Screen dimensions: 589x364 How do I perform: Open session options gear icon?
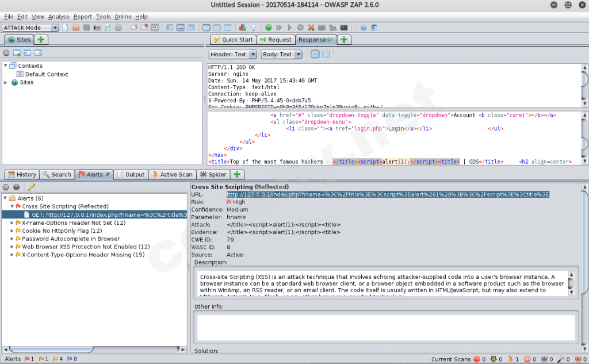coord(118,28)
